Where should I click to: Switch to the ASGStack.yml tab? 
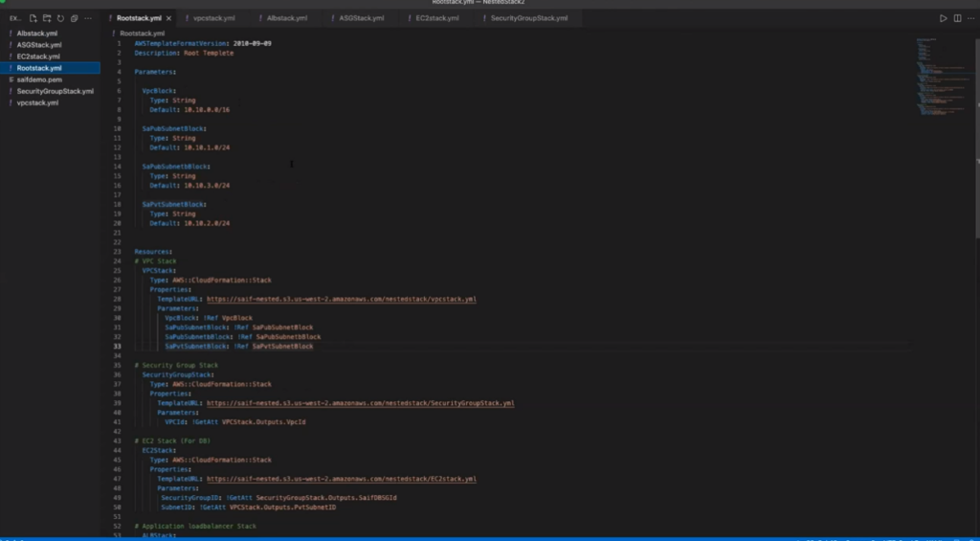(361, 18)
